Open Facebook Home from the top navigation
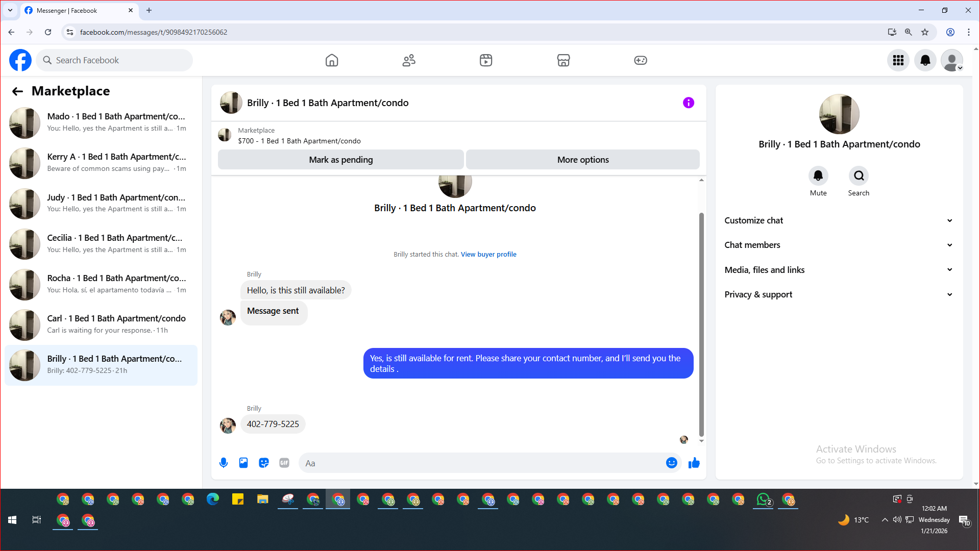Viewport: 980px width, 551px height. coord(332,60)
